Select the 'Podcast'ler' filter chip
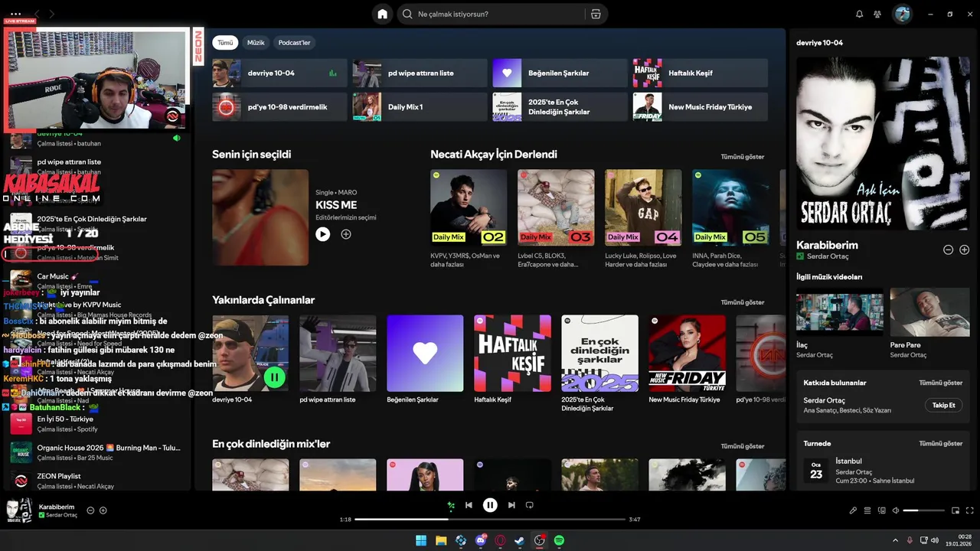The image size is (980, 551). 294,43
